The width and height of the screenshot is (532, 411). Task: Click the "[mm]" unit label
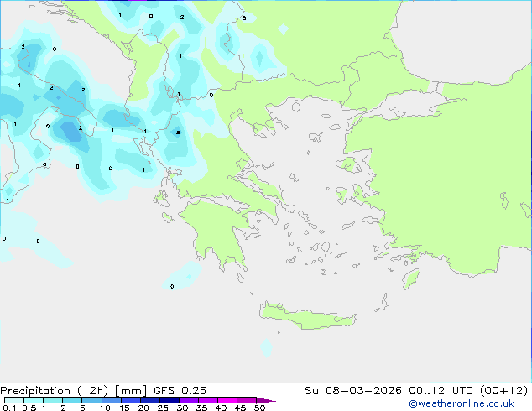point(131,391)
